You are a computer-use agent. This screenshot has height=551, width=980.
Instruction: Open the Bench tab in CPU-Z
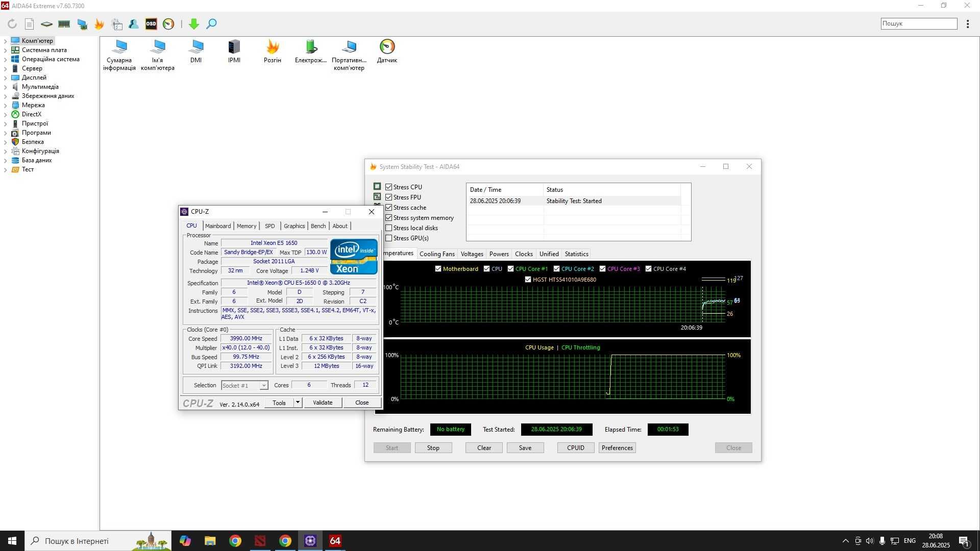(318, 226)
